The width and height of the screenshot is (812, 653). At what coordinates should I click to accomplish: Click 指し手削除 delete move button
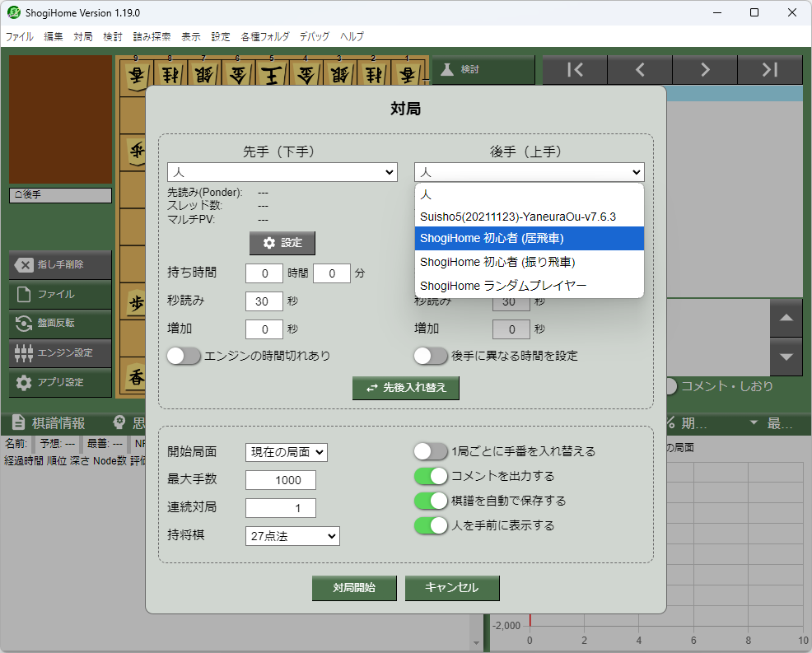[x=60, y=264]
